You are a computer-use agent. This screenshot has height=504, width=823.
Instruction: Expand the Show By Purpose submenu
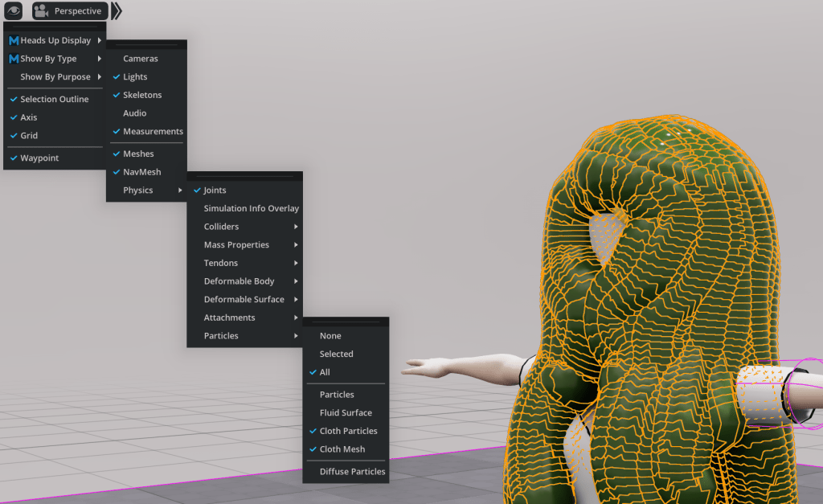(x=55, y=77)
